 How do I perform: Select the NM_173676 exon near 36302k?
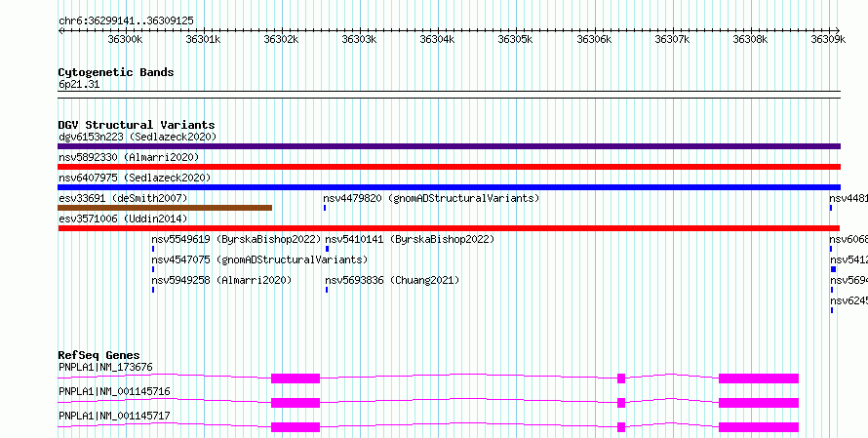tap(296, 378)
